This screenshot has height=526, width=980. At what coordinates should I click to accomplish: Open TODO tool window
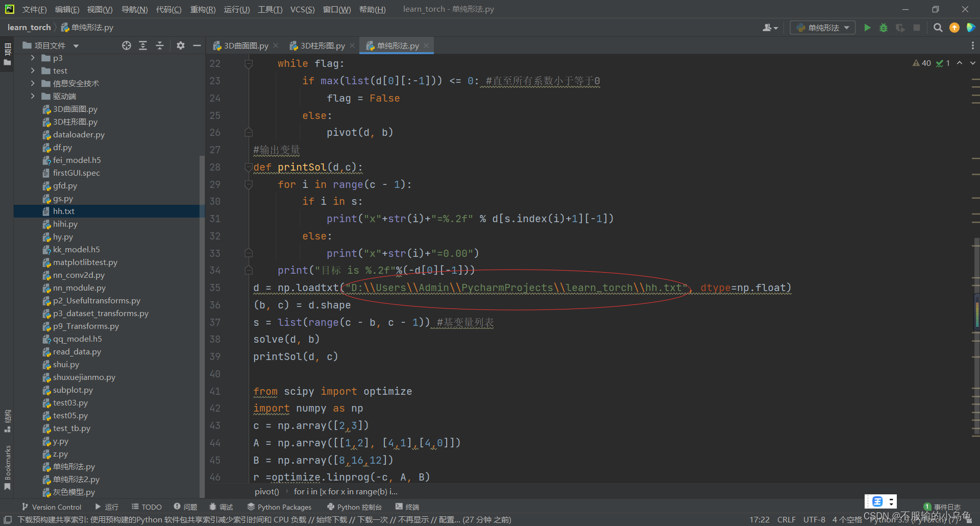(146, 507)
